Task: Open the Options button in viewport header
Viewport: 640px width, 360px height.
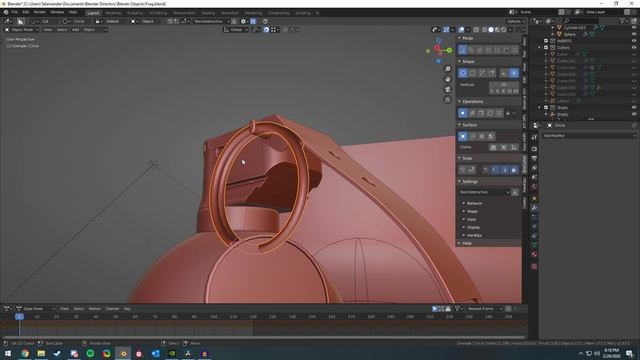Action: pyautogui.click(x=516, y=21)
